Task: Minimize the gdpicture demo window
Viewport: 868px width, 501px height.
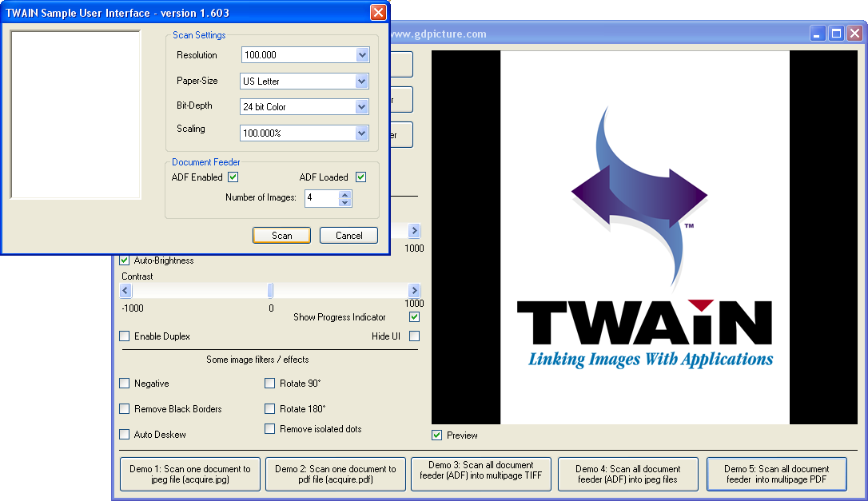Action: point(818,34)
